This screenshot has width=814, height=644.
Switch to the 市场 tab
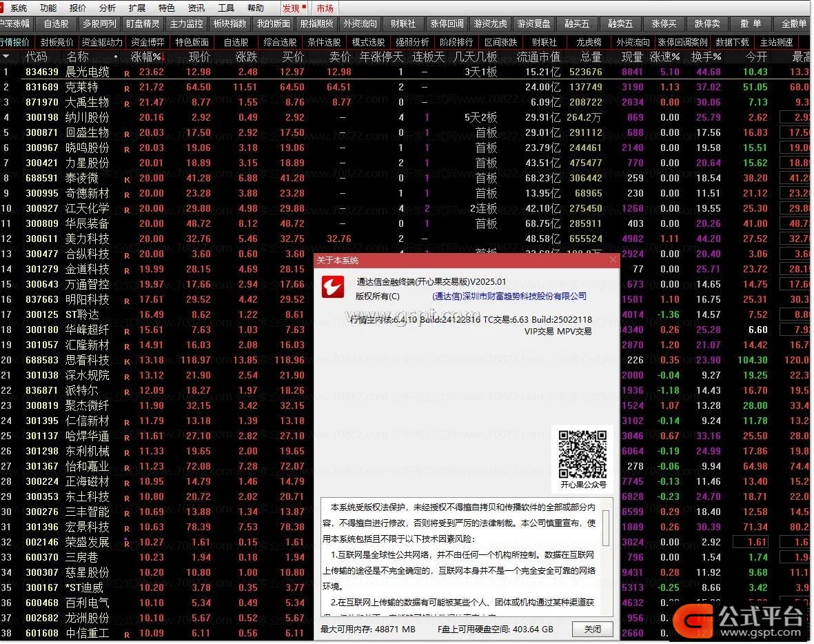325,8
